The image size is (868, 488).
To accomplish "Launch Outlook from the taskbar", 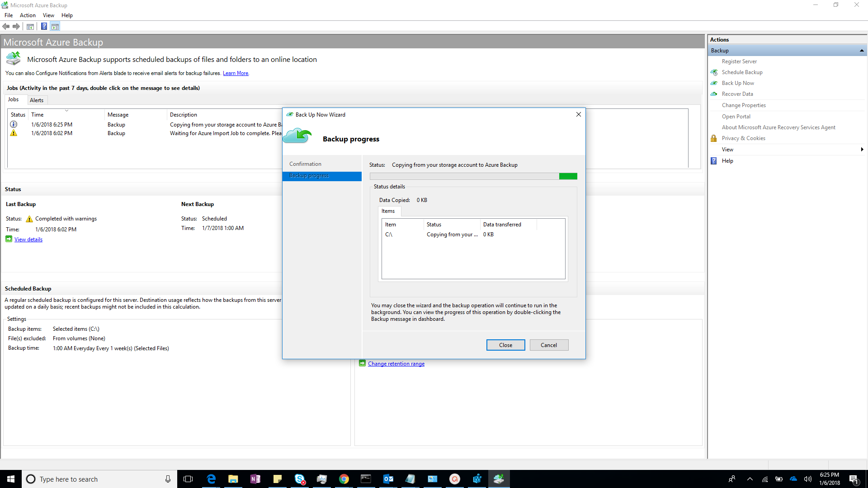I will [x=388, y=479].
